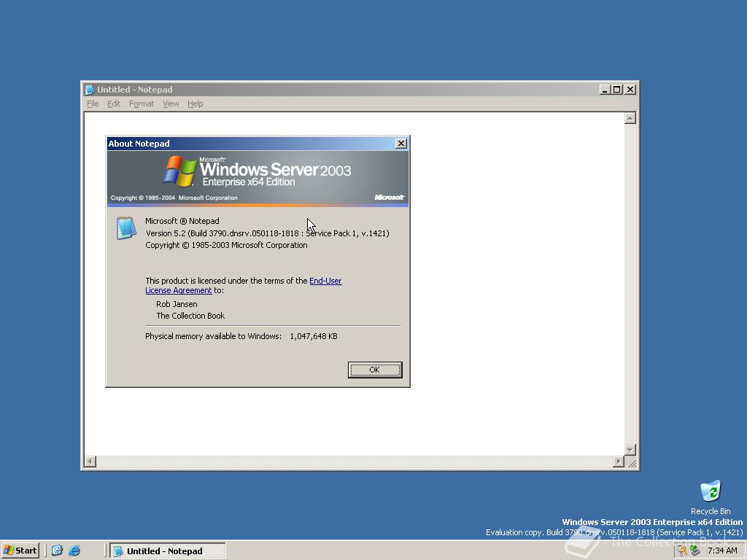This screenshot has height=560, width=747.
Task: Click Notepad title bar icon
Action: tap(90, 90)
